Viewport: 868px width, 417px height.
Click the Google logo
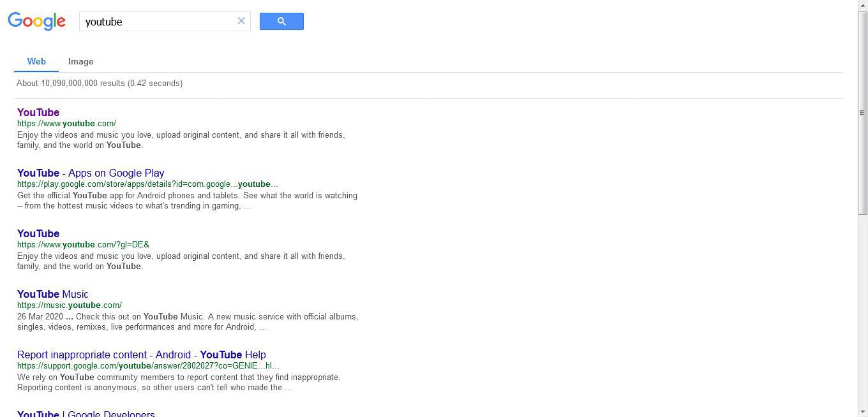click(x=36, y=21)
